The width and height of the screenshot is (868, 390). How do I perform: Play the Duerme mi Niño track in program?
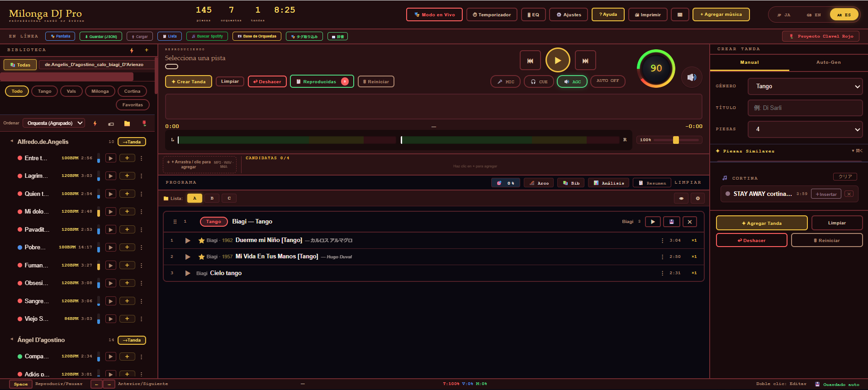188,241
